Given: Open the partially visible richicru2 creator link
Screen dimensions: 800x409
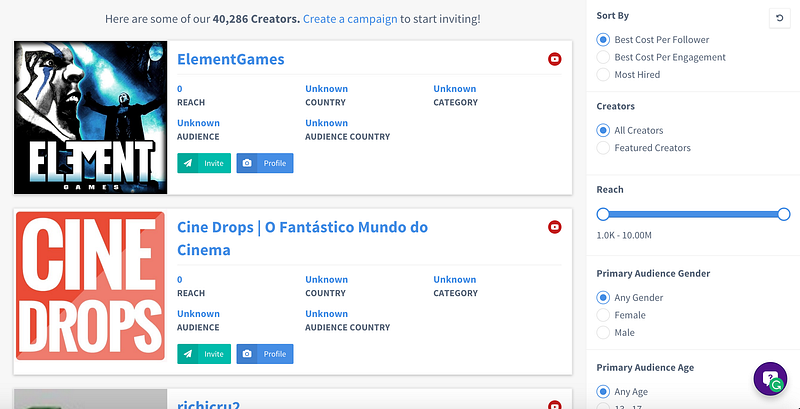Looking at the screenshot, I should (209, 405).
